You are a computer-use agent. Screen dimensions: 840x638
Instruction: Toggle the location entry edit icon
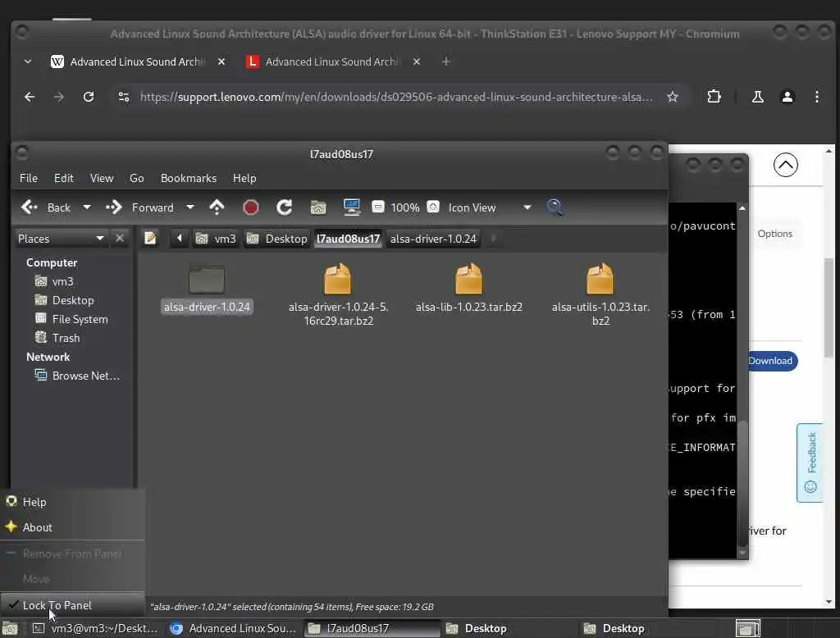(150, 239)
